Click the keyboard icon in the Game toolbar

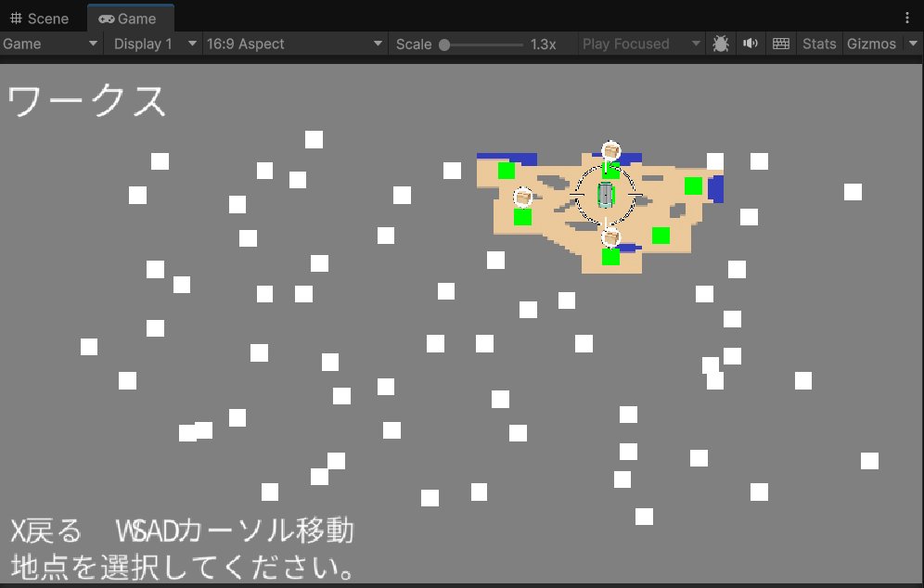click(x=781, y=44)
